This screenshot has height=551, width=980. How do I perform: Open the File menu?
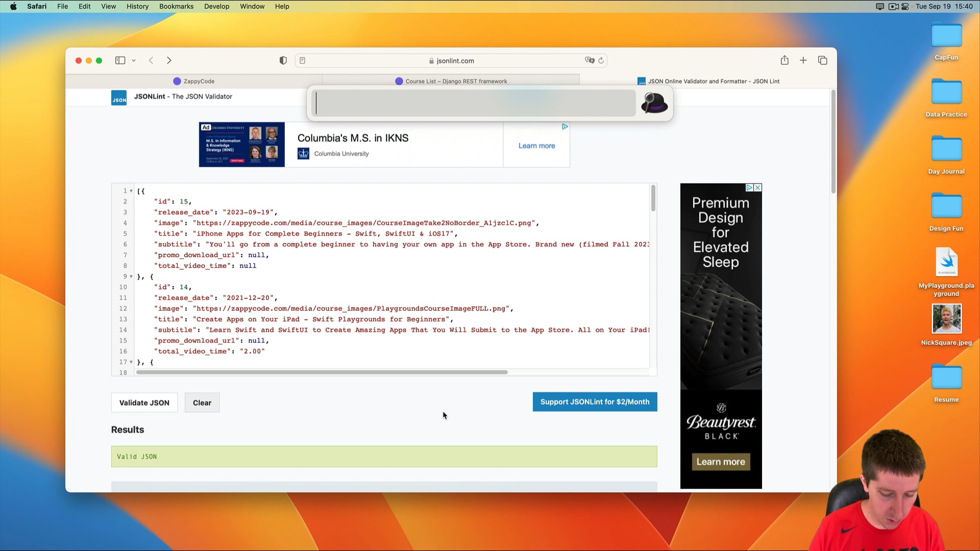coord(63,6)
